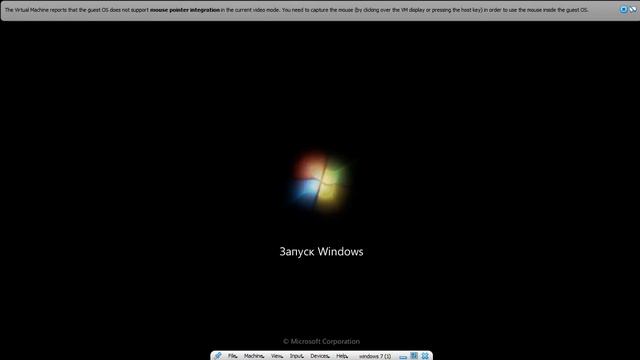Open the File menu in mini toolbar
The width and height of the screenshot is (640, 360).
(x=232, y=356)
